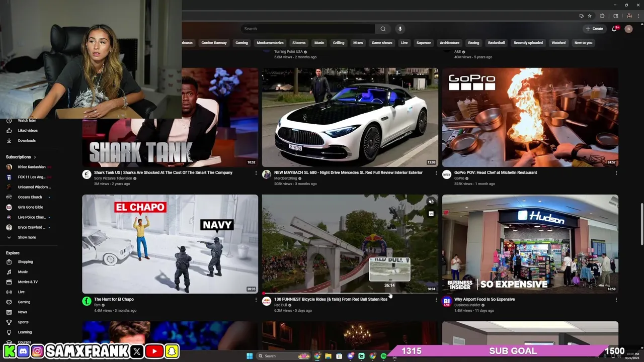Image resolution: width=644 pixels, height=362 pixels.
Task: Open Girls Gone Bible subscription
Action: click(x=29, y=207)
